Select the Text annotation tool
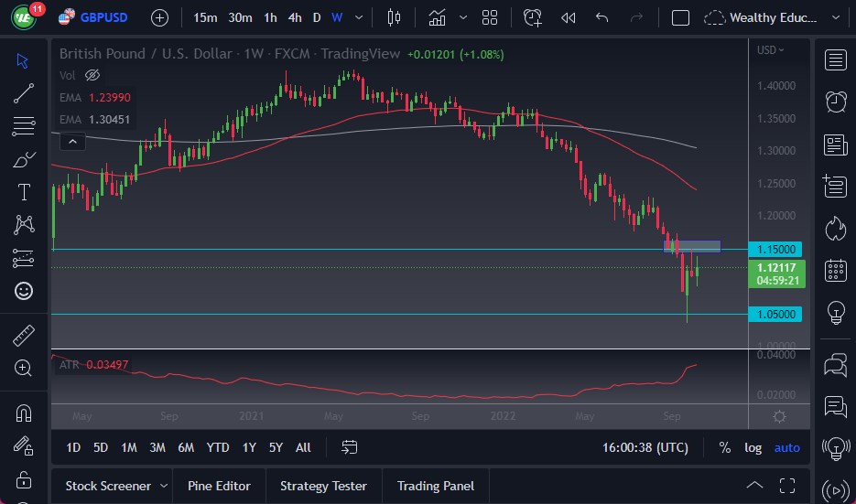The image size is (856, 504). click(x=24, y=192)
